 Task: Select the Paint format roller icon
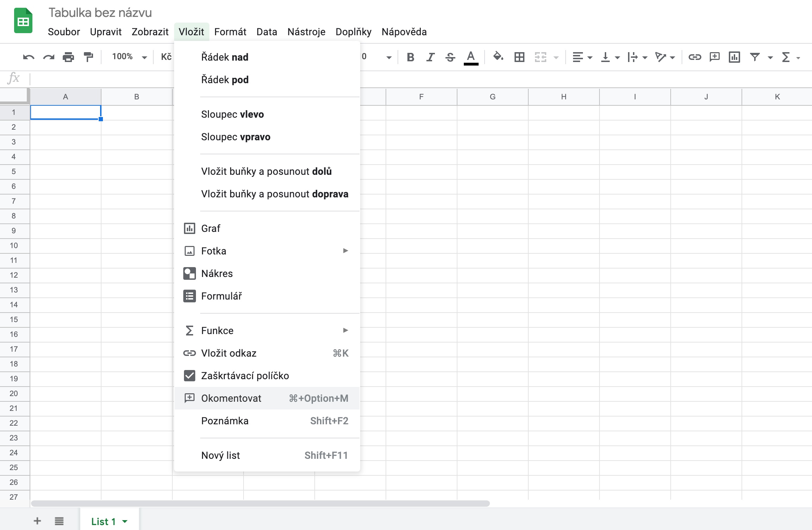pos(88,57)
